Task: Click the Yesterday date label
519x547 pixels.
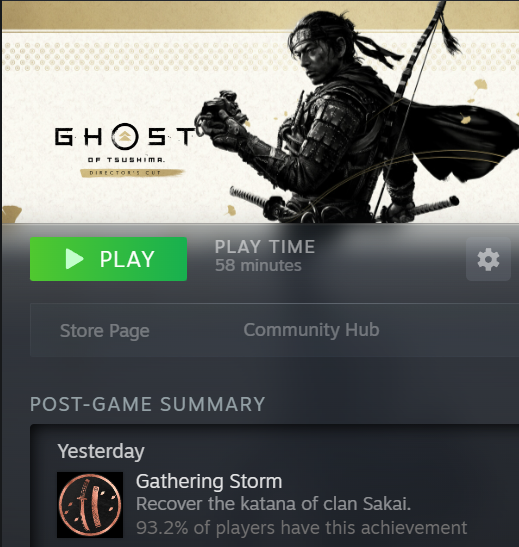Action: [101, 451]
